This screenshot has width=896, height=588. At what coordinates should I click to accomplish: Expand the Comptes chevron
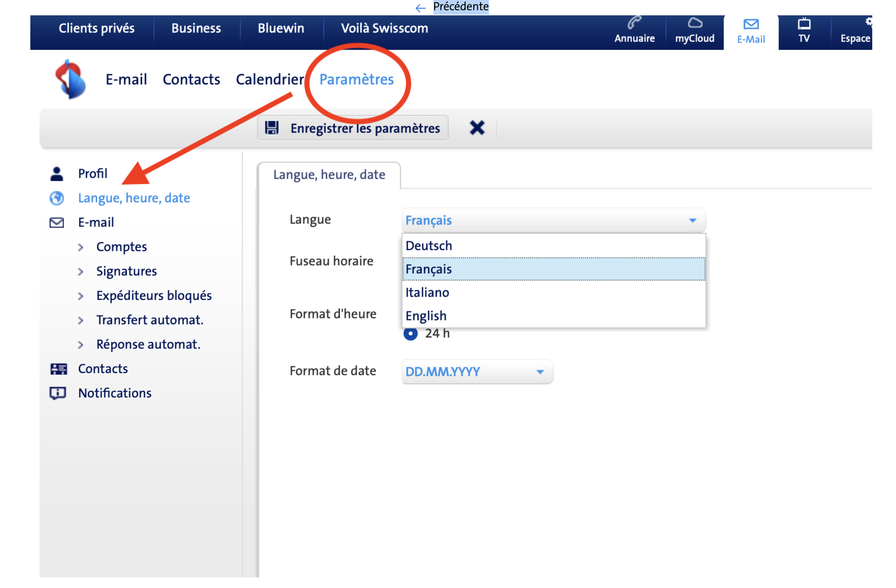(80, 247)
